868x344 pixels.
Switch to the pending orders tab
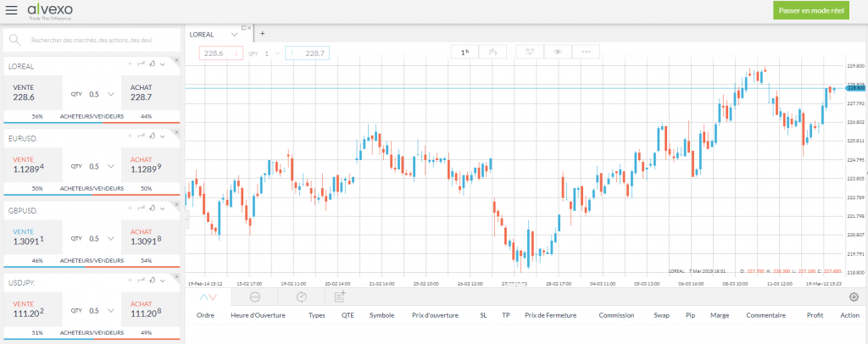coord(255,297)
